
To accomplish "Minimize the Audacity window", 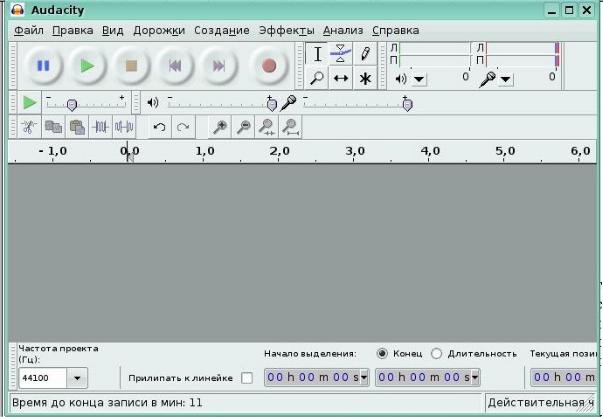I will (552, 10).
